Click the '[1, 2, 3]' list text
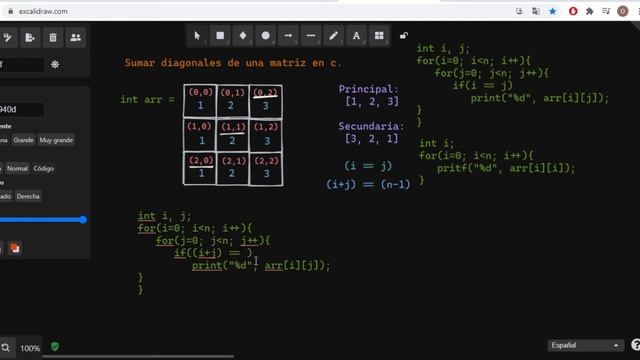This screenshot has width=640, height=360. coord(372,102)
